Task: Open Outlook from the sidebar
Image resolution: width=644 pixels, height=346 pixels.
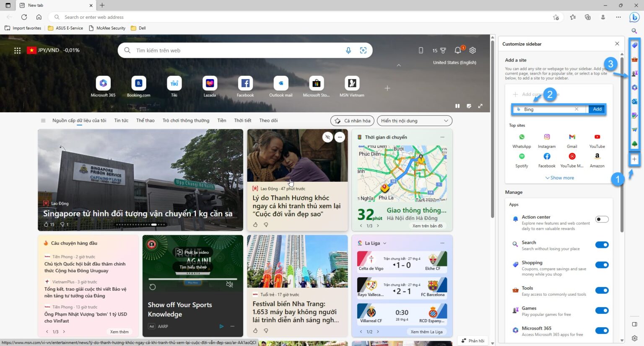Action: click(x=634, y=101)
